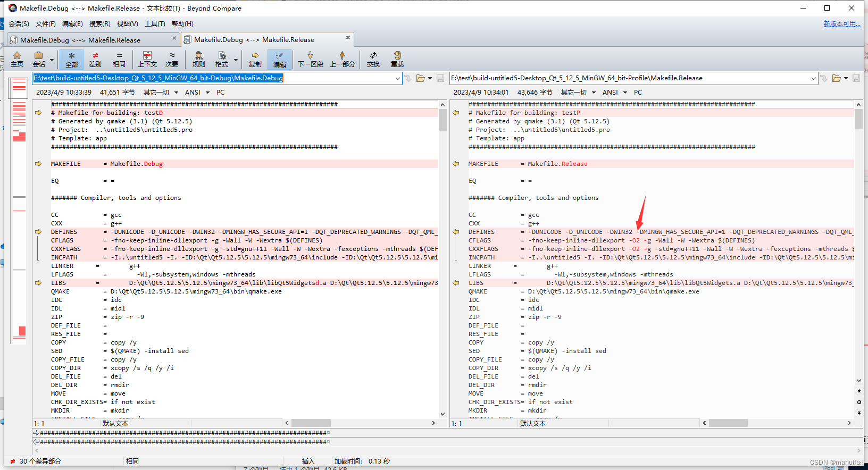Click left pane vertical scrollbar thumb
Image resolution: width=868 pixels, height=470 pixels.
click(443, 120)
